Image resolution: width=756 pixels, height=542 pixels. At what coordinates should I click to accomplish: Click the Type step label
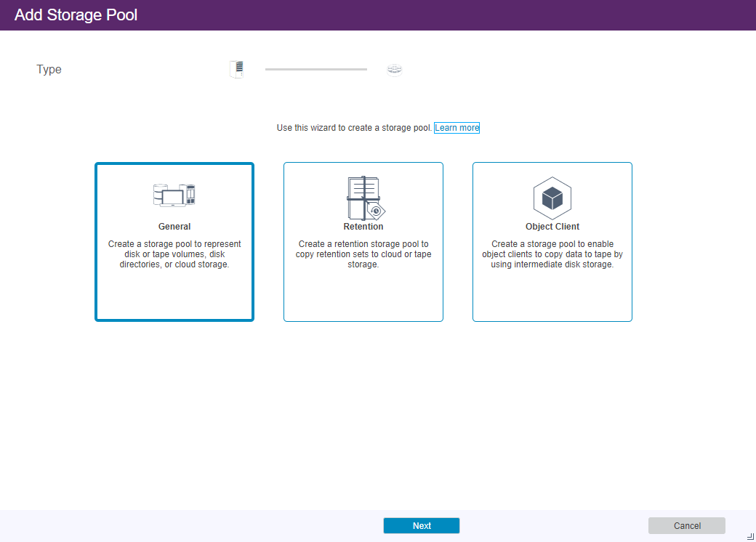(x=49, y=70)
